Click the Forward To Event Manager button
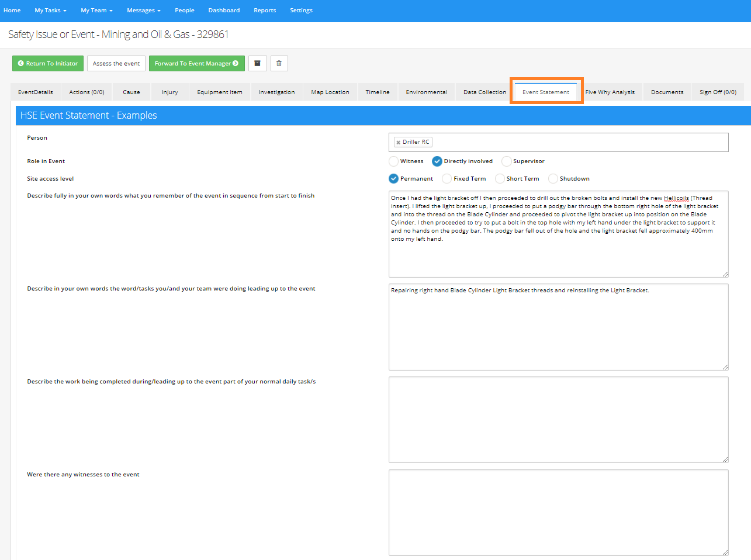This screenshot has height=560, width=751. click(196, 63)
